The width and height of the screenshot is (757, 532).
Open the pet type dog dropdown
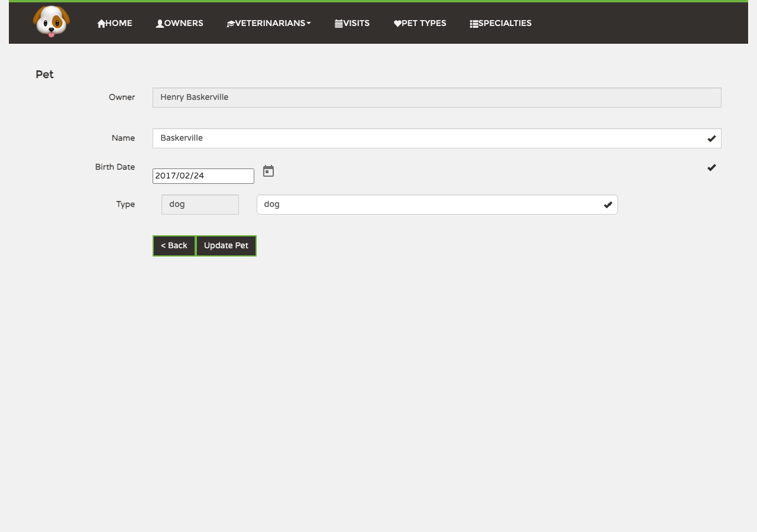click(437, 205)
